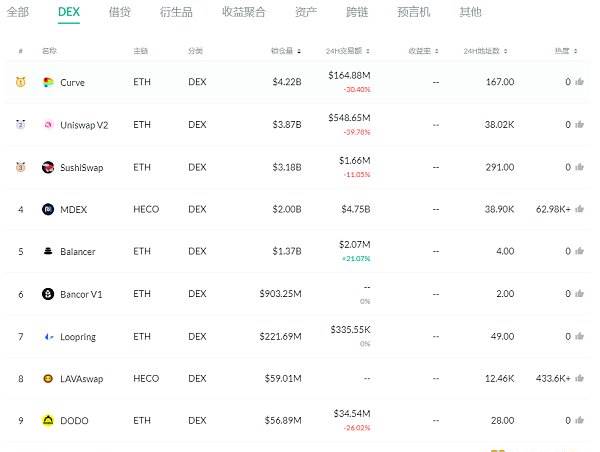Switch to the 预言机 tab

click(414, 12)
